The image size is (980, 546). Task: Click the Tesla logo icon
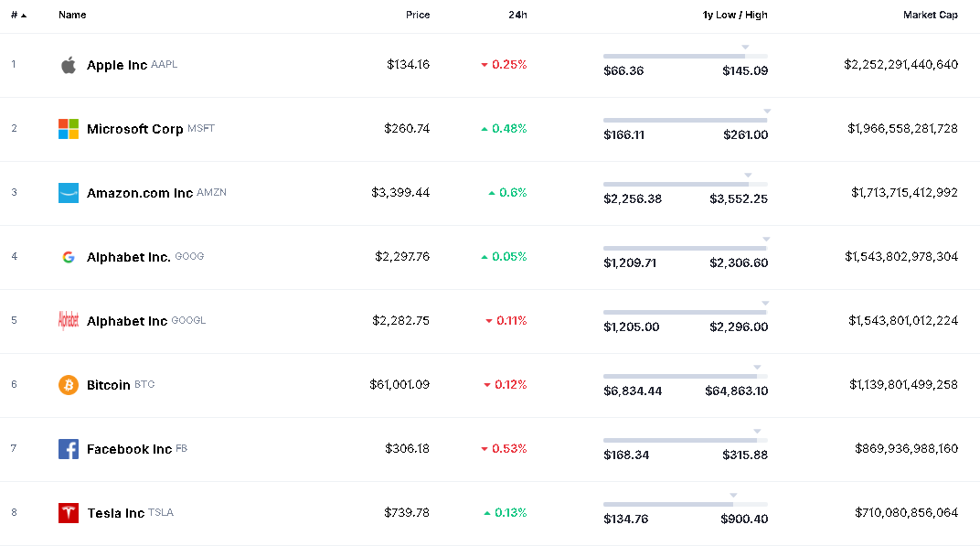coord(69,513)
